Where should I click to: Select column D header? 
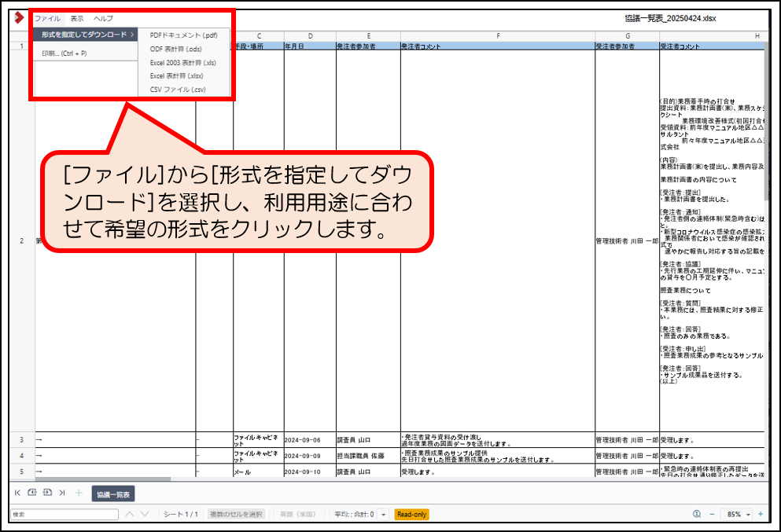coord(311,36)
